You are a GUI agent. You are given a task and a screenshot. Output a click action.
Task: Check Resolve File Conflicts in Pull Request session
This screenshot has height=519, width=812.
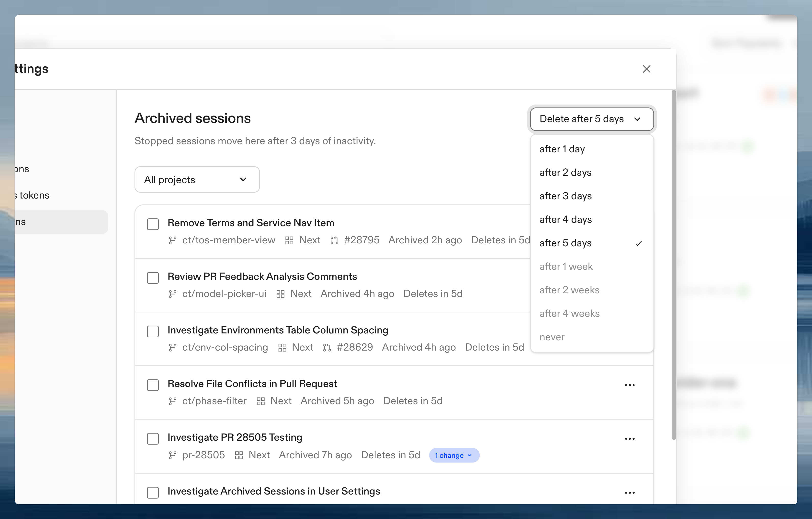(x=153, y=385)
